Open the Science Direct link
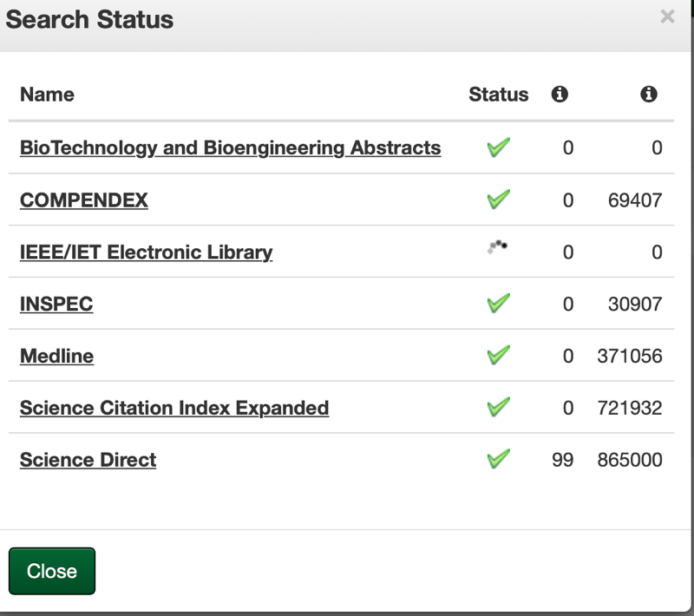Viewport: 694px width, 616px height. click(88, 460)
